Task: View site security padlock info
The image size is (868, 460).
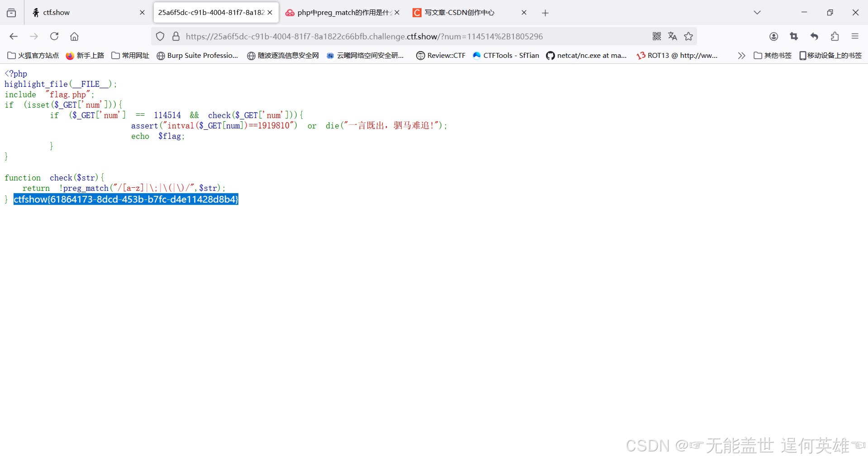Action: point(176,36)
